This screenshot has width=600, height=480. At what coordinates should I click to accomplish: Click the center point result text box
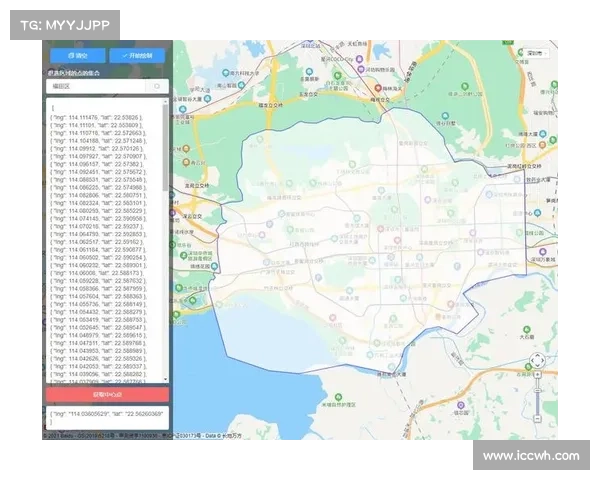pos(108,418)
